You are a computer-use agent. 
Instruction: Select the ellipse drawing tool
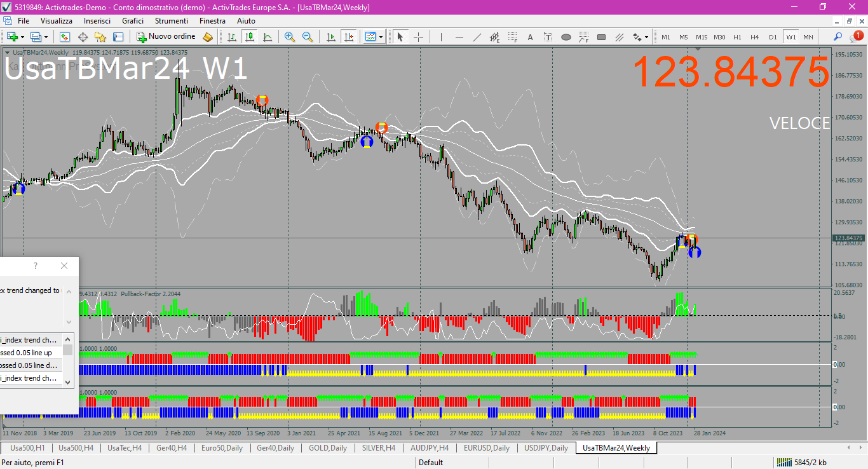pyautogui.click(x=566, y=37)
